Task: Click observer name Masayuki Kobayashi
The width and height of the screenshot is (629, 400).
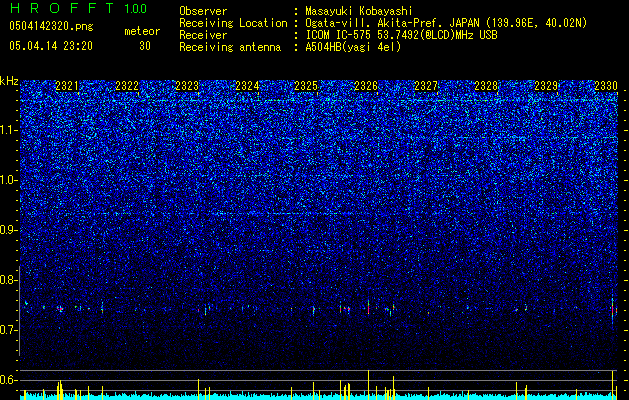Action: coord(359,11)
